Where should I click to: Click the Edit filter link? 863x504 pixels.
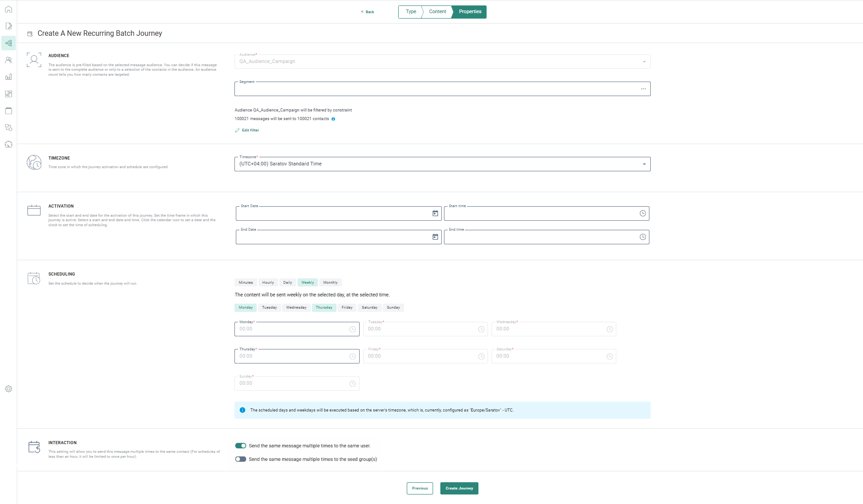250,130
